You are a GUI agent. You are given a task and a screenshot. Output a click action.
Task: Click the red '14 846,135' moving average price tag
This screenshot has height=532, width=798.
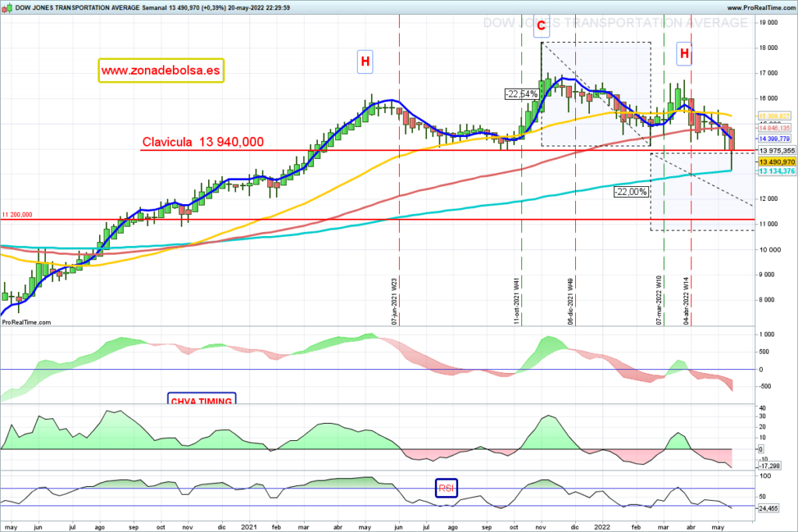pyautogui.click(x=775, y=129)
